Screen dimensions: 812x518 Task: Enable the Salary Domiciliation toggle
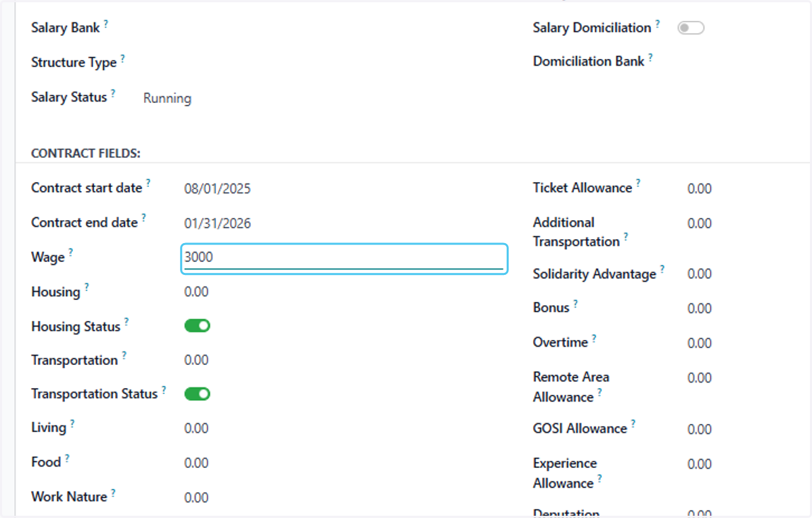pyautogui.click(x=691, y=28)
